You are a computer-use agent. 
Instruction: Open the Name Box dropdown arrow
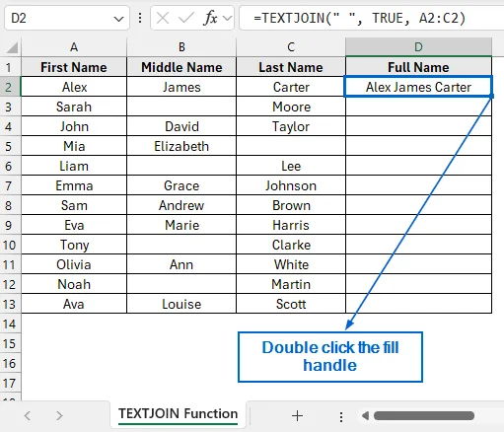click(x=118, y=19)
